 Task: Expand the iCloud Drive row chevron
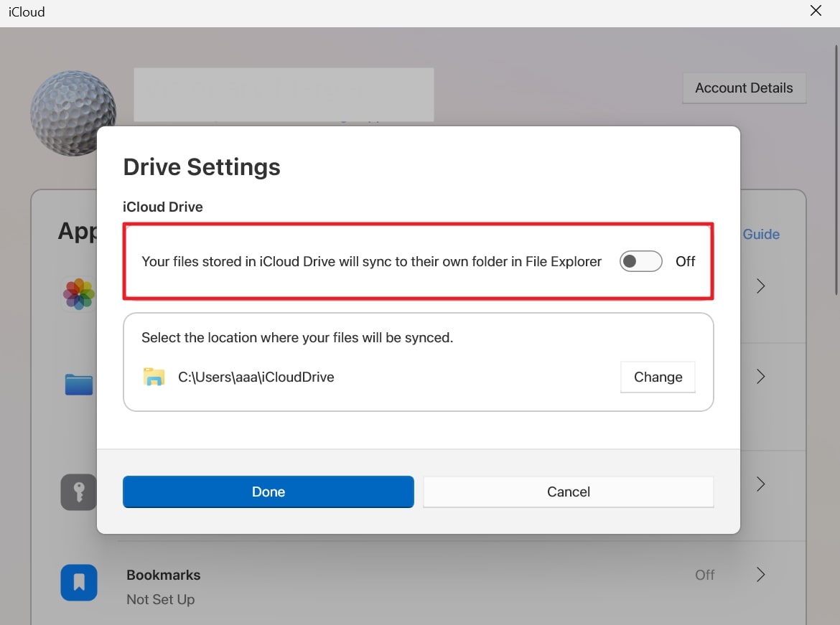[761, 377]
